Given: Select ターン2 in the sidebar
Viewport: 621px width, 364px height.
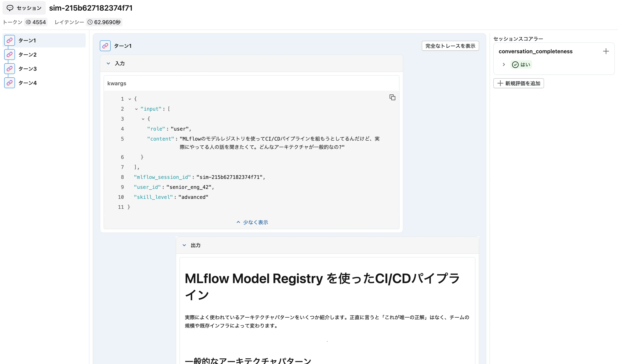Looking at the screenshot, I should point(28,54).
